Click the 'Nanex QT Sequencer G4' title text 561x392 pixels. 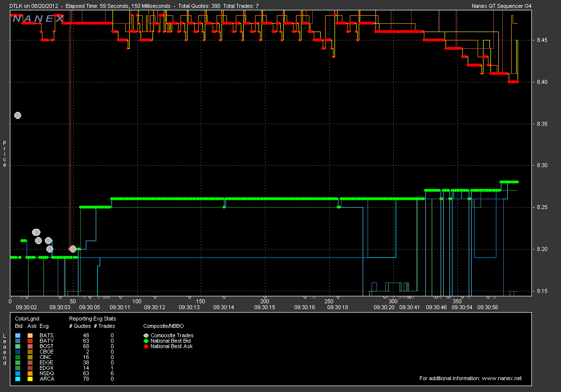pos(502,6)
